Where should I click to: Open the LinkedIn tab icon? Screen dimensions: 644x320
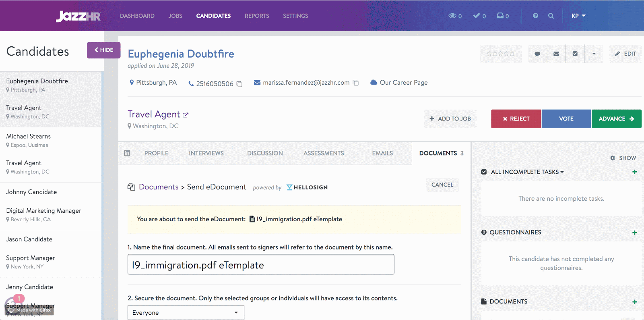pyautogui.click(x=127, y=153)
